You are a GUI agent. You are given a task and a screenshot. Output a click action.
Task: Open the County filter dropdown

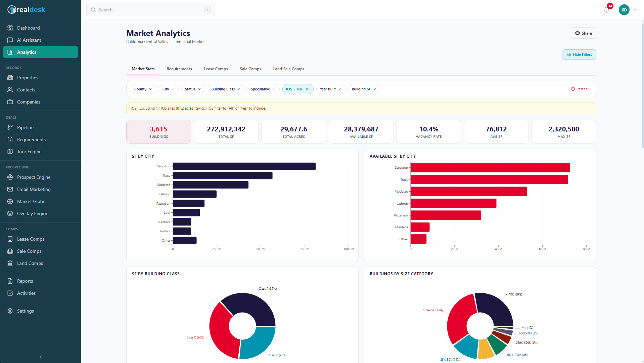[143, 89]
